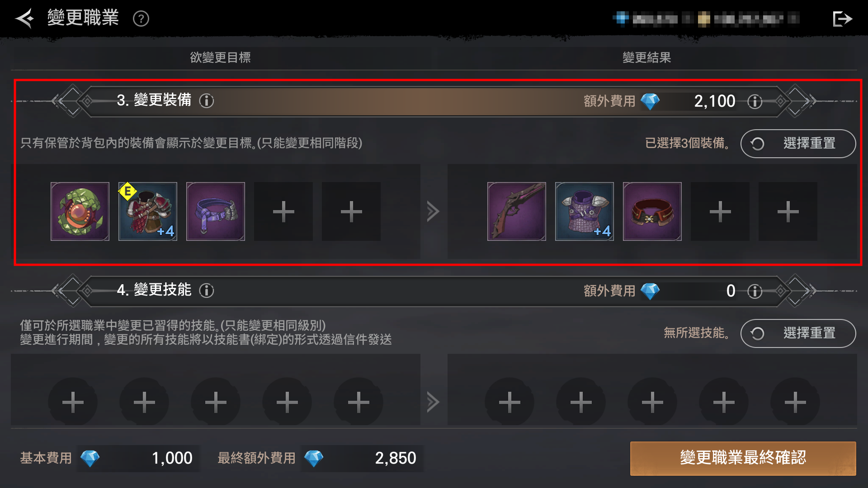Tap the exit icon at top right

(x=842, y=19)
